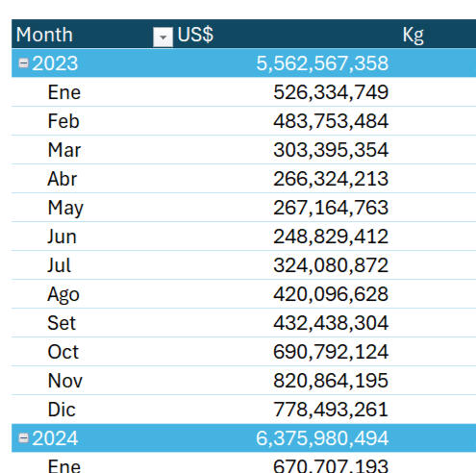Select the Mar value 303,395,354
Viewport: 476px width, 473px height.
click(x=331, y=150)
